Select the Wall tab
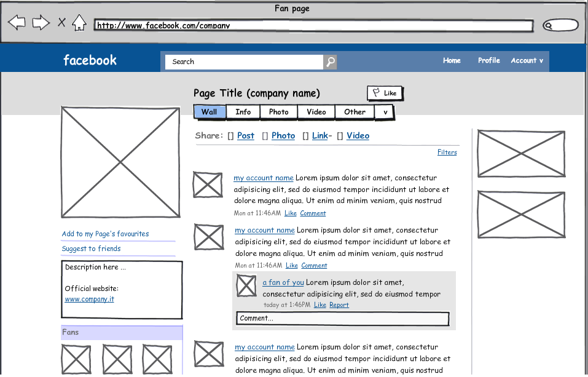 point(210,112)
